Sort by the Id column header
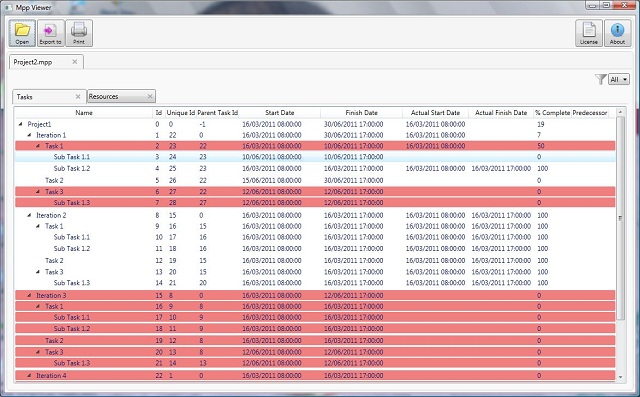Viewport: 640px width, 397px height. click(159, 113)
